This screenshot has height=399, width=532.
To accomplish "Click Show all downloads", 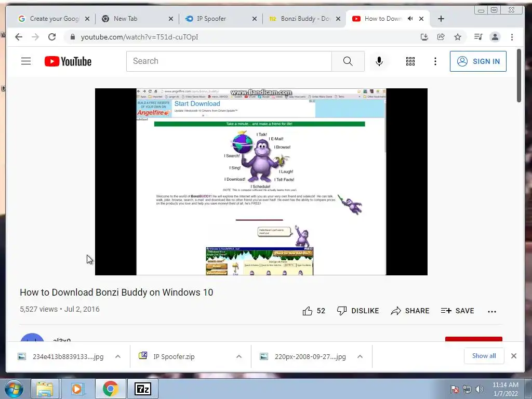I will [484, 356].
